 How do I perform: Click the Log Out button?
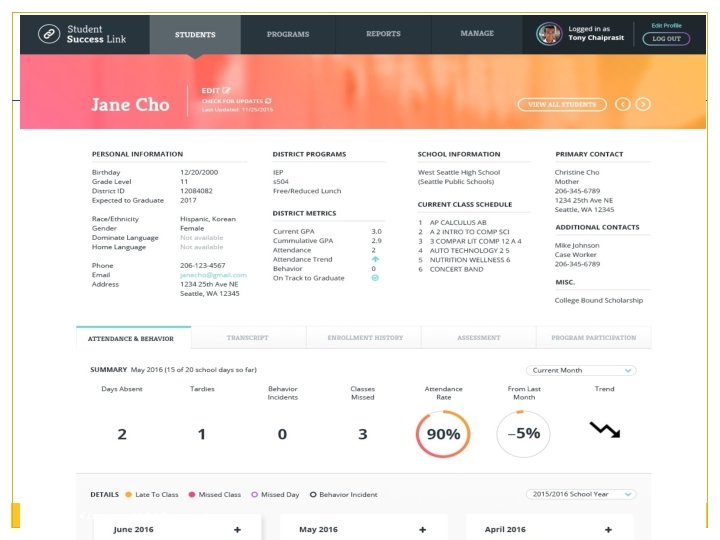click(666, 39)
